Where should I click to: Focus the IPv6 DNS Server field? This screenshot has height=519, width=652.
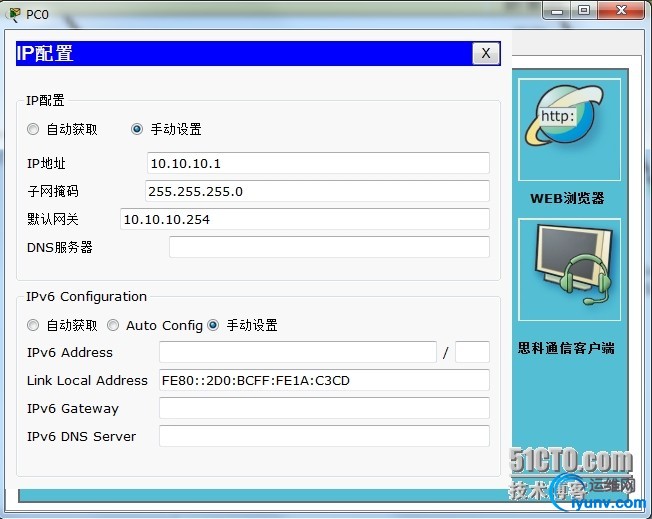(x=324, y=436)
